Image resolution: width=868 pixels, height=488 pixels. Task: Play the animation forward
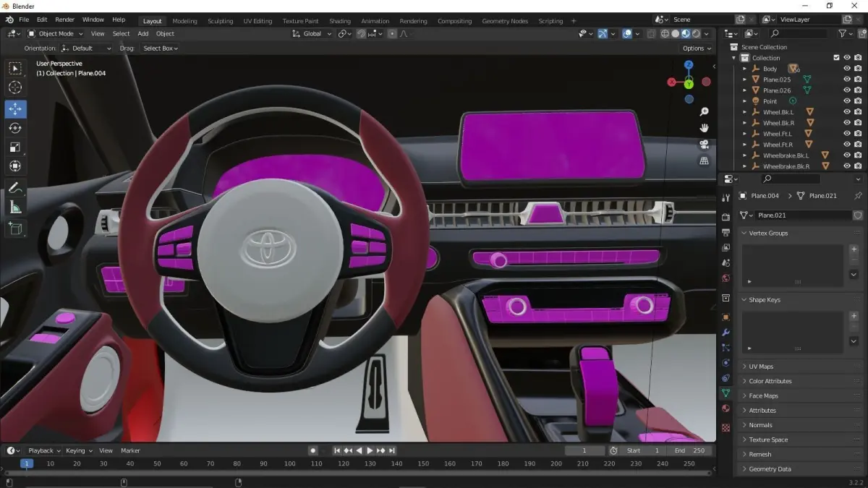click(x=370, y=450)
